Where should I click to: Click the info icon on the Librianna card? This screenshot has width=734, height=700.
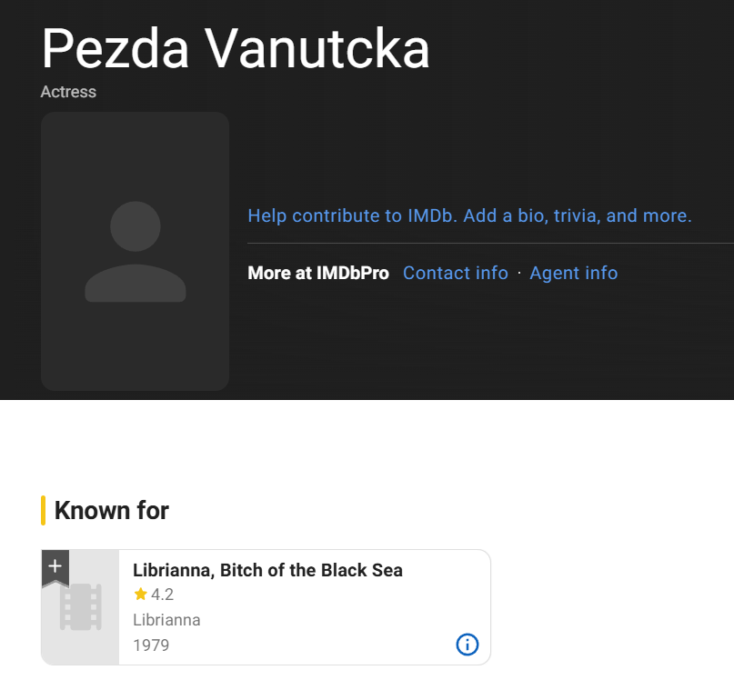[467, 645]
